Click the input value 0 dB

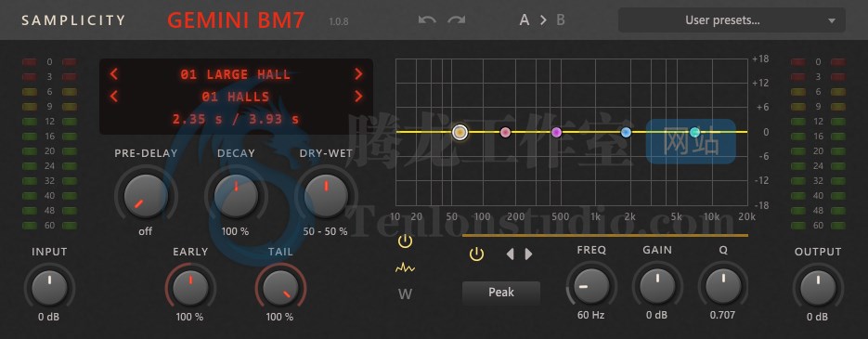tap(49, 317)
